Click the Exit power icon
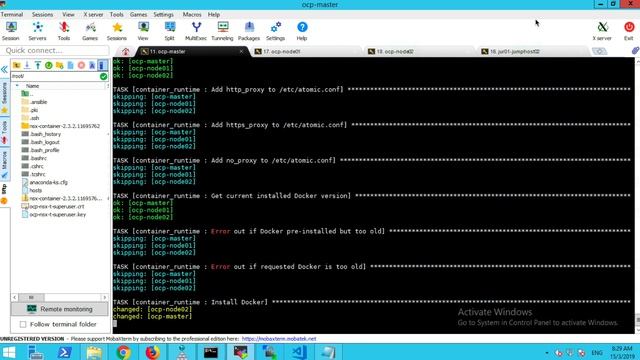640x360 pixels. 629,31
